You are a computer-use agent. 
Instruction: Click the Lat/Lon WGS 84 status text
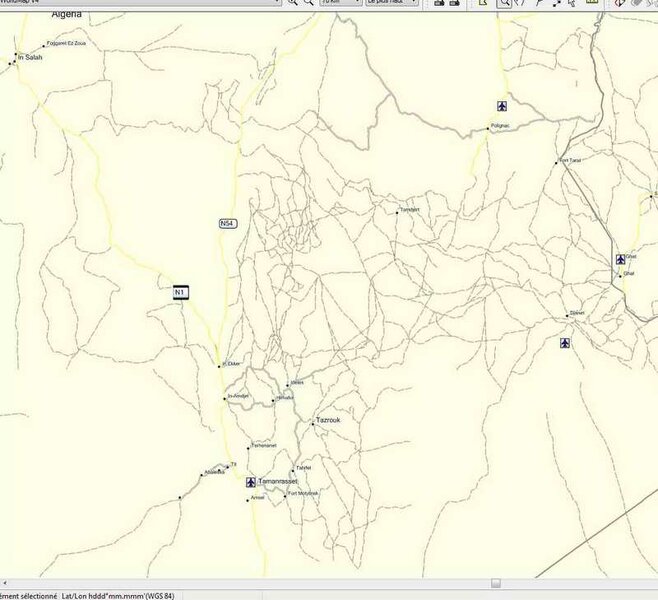click(118, 596)
